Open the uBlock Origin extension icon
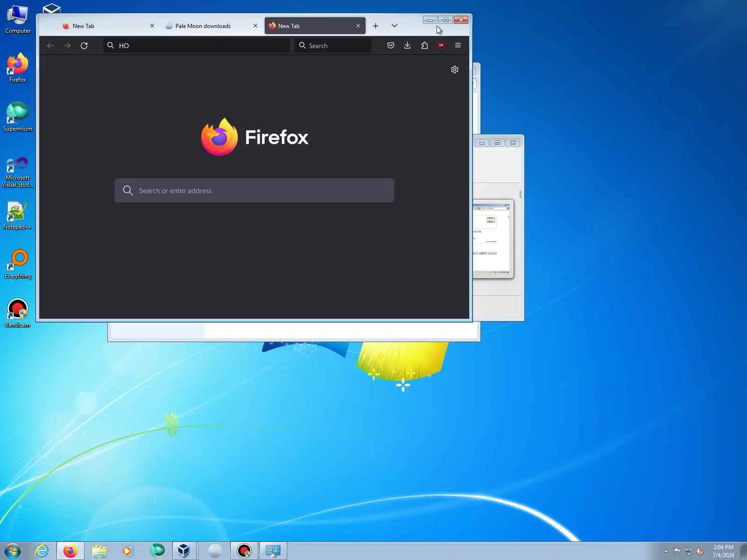This screenshot has width=747, height=560. click(441, 45)
